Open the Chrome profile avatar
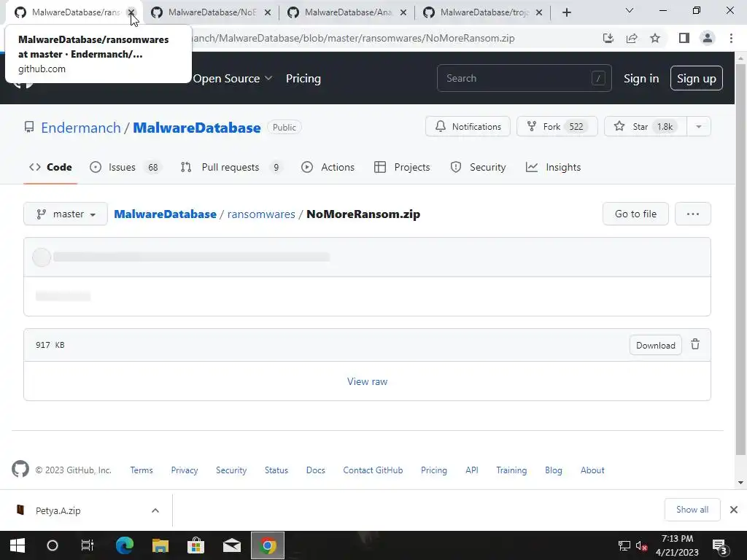This screenshot has height=560, width=747. (708, 38)
